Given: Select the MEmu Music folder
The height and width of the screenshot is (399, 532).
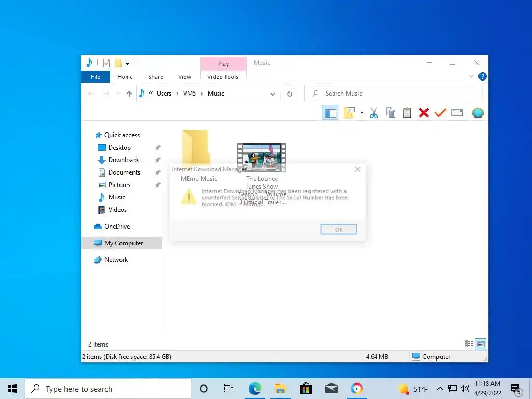Looking at the screenshot, I should tap(198, 156).
